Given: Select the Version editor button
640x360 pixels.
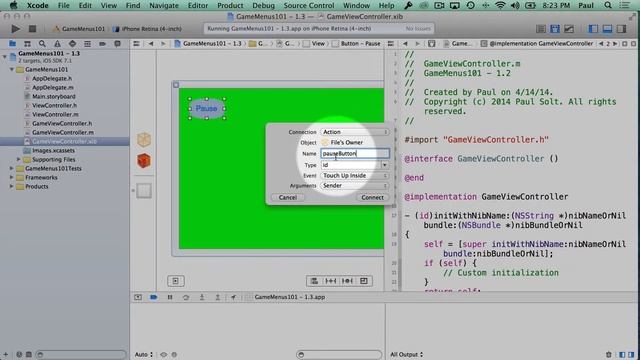Looking at the screenshot, I should [569, 29].
